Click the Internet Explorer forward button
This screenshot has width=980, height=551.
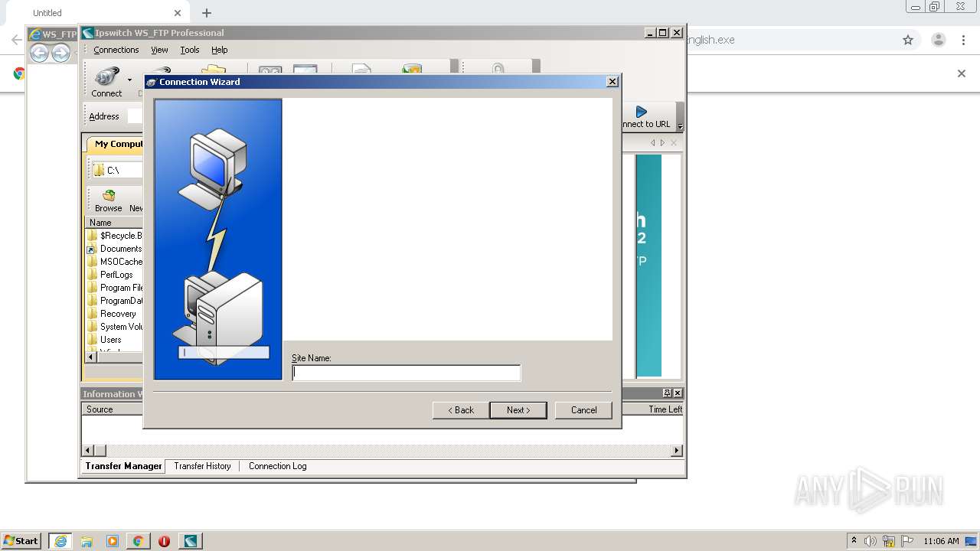[x=60, y=53]
